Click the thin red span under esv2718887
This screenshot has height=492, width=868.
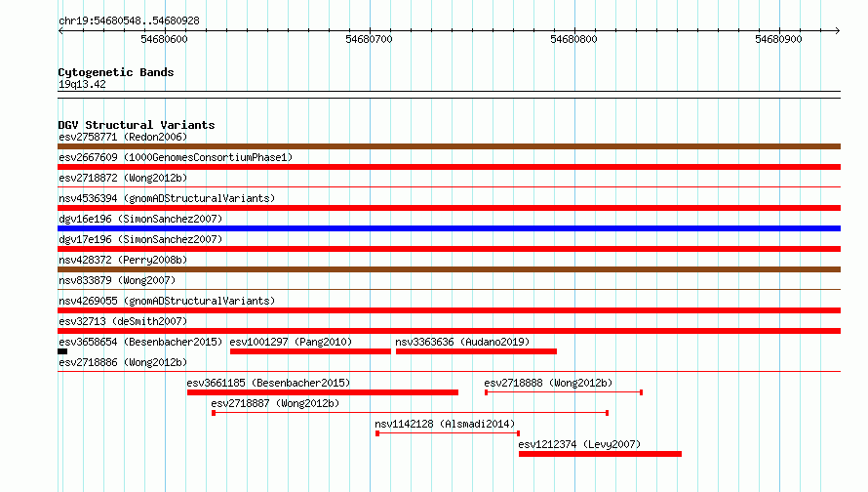click(x=411, y=413)
